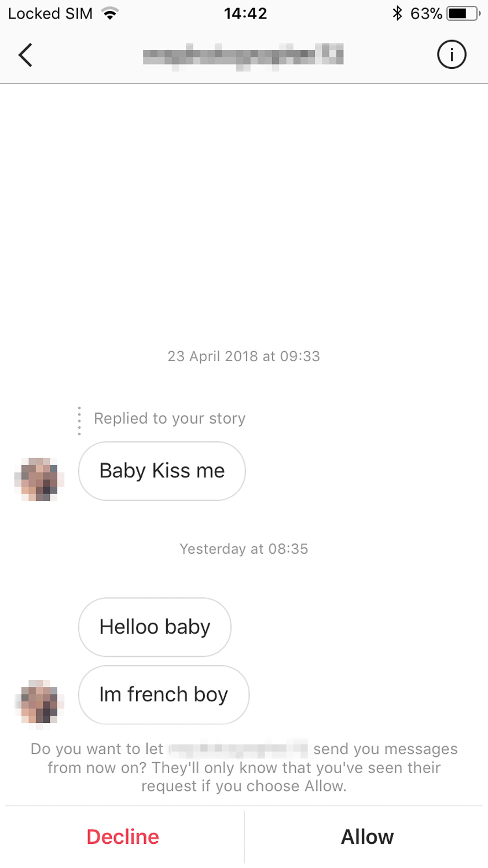
Task: Tap the back arrow in the header
Action: [25, 55]
